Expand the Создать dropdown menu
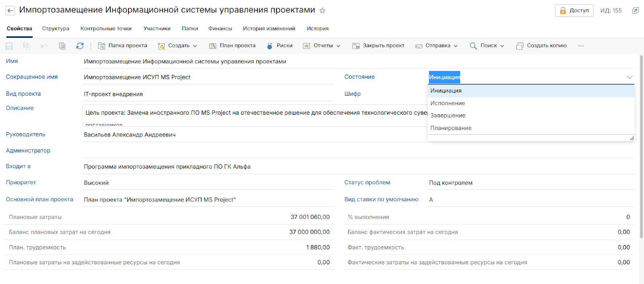The width and height of the screenshot is (644, 284). (178, 46)
